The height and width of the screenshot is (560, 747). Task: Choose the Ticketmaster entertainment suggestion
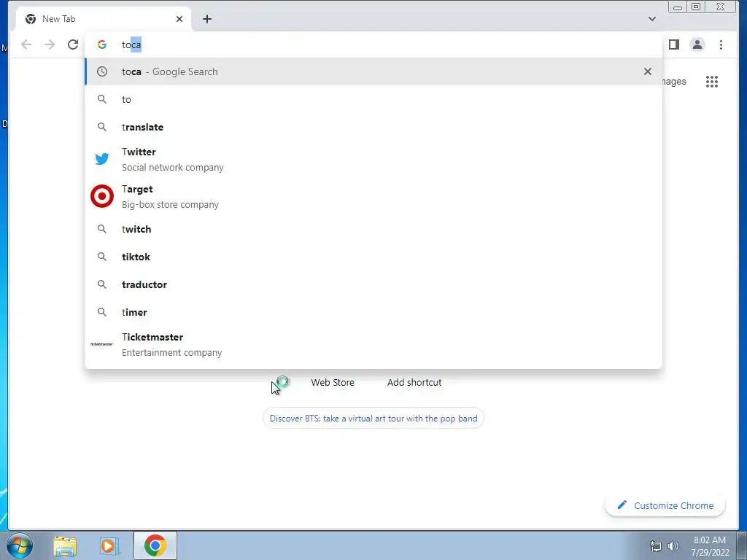pos(373,344)
